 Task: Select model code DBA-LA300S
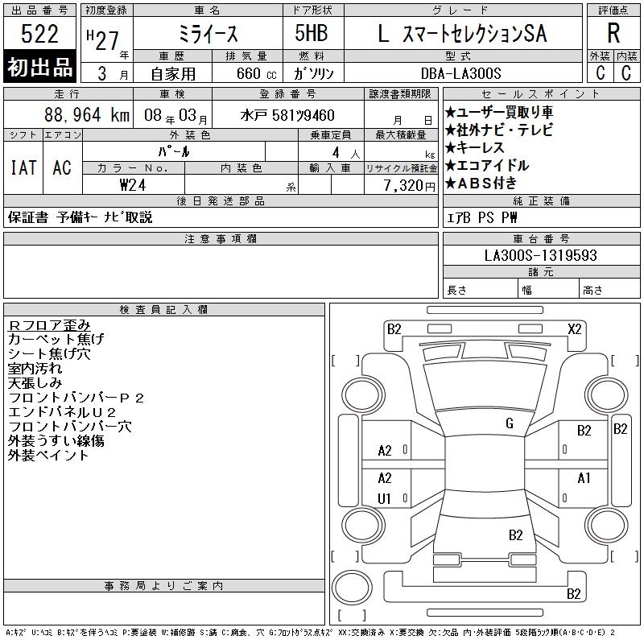(x=460, y=74)
